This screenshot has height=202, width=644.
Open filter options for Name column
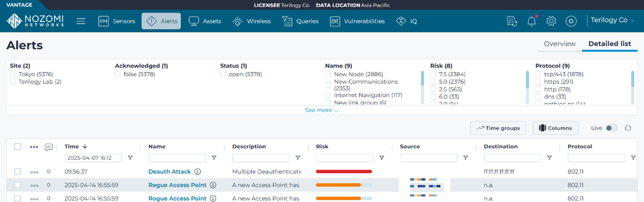(x=214, y=158)
